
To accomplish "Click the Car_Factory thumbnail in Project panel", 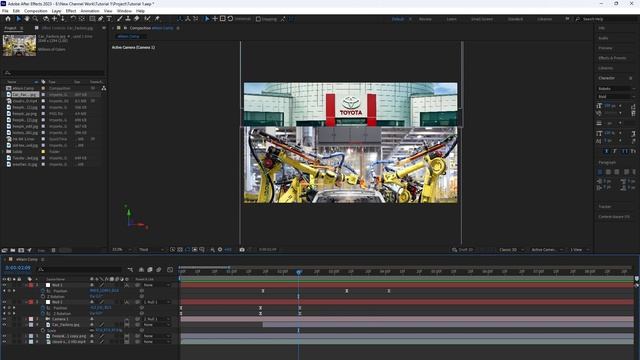I will tap(19, 45).
